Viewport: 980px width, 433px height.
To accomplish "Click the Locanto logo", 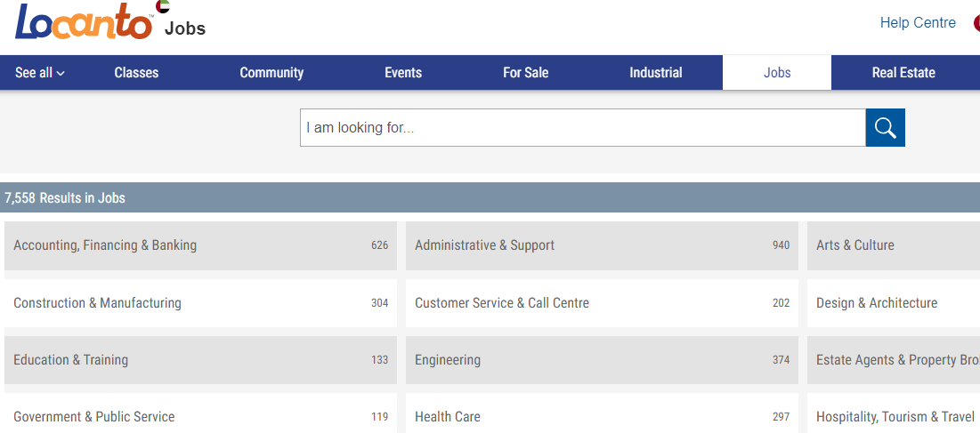I will [x=84, y=23].
